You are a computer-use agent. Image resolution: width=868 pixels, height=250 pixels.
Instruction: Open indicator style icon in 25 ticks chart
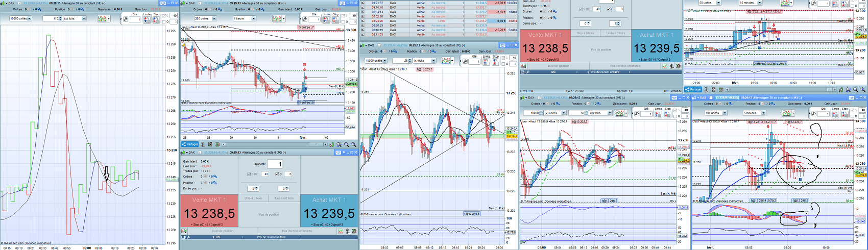click(446, 60)
